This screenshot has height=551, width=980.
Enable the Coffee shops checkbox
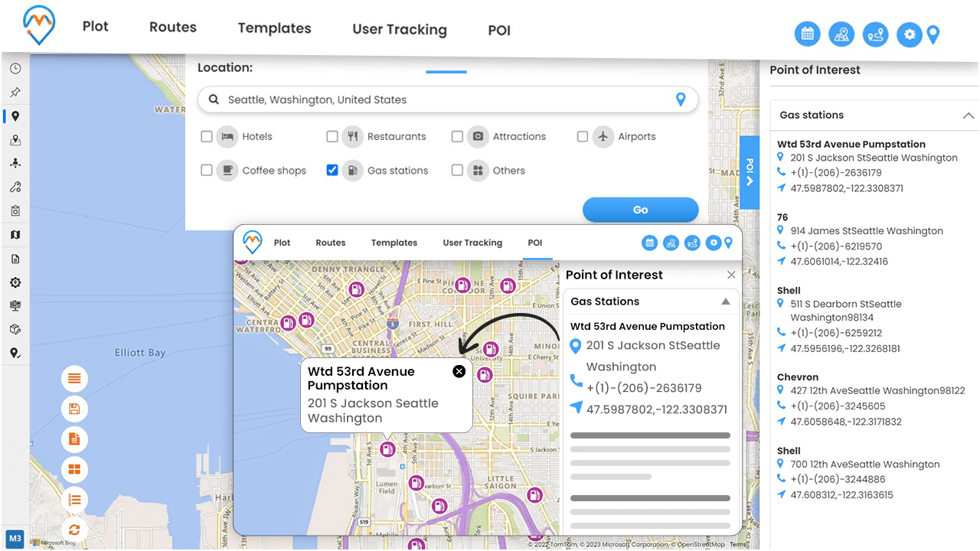207,170
